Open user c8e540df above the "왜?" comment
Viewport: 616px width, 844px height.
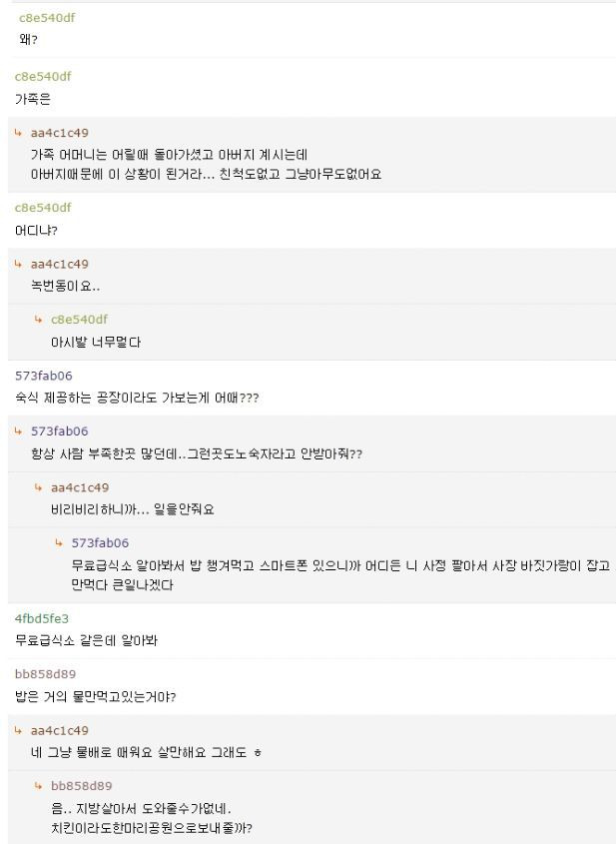(47, 17)
